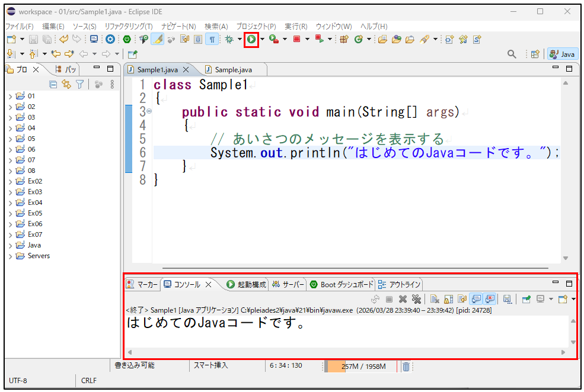Open the dropdown arrow beside Run button
This screenshot has width=584, height=392.
[x=261, y=40]
